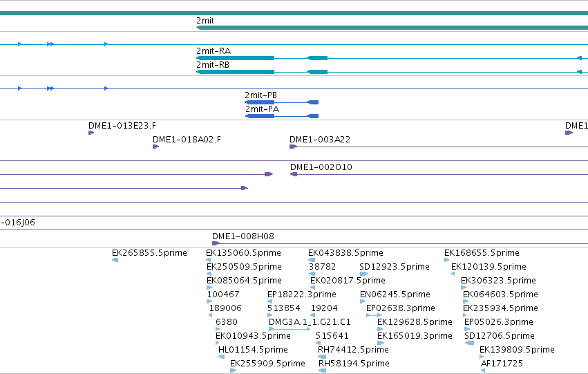Screen dimensions: 588x374
Task: Click the 2mit-RB transcript label
Action: point(213,65)
